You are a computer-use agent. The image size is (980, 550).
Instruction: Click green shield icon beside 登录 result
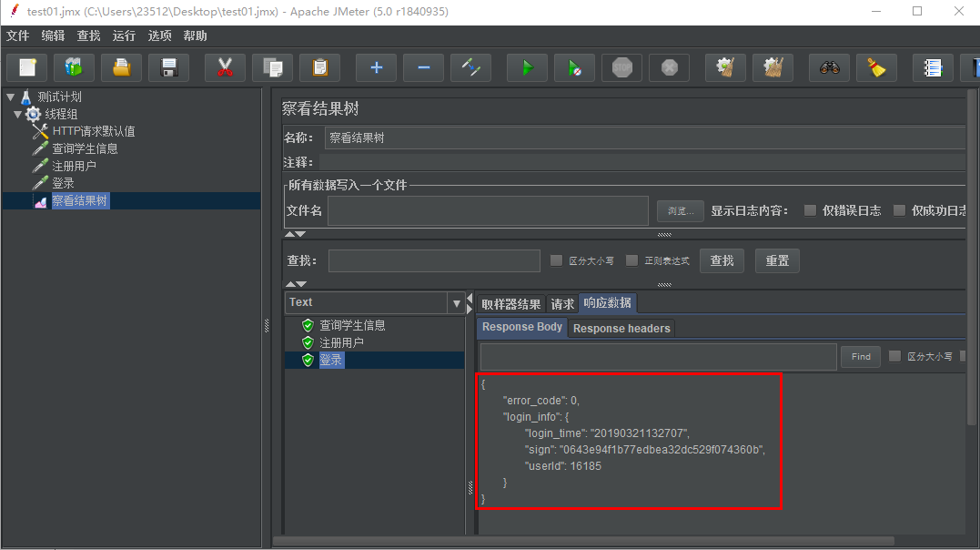[x=308, y=361]
